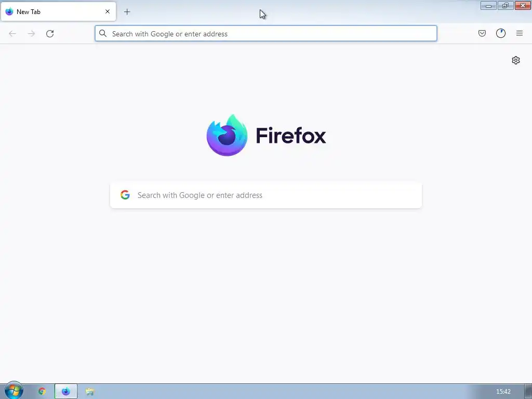The image size is (532, 399).
Task: Go back one page
Action: pos(12,34)
